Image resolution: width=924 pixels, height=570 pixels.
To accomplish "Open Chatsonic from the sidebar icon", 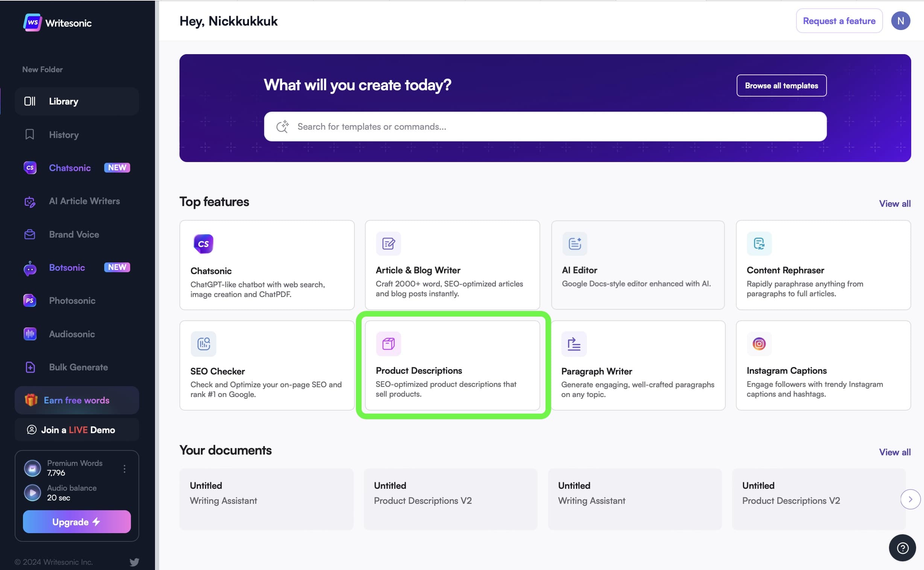I will point(30,168).
